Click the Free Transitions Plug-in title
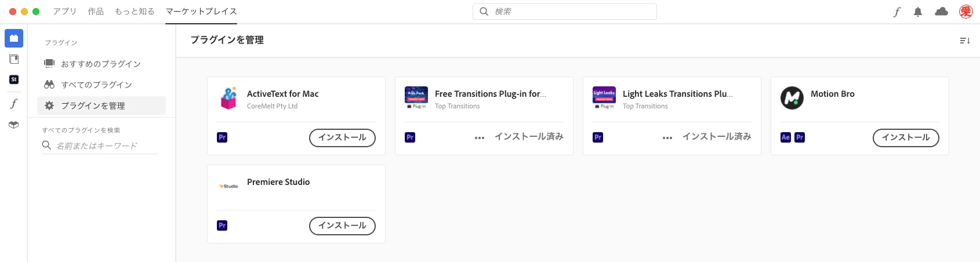Image resolution: width=980 pixels, height=262 pixels. click(x=491, y=94)
